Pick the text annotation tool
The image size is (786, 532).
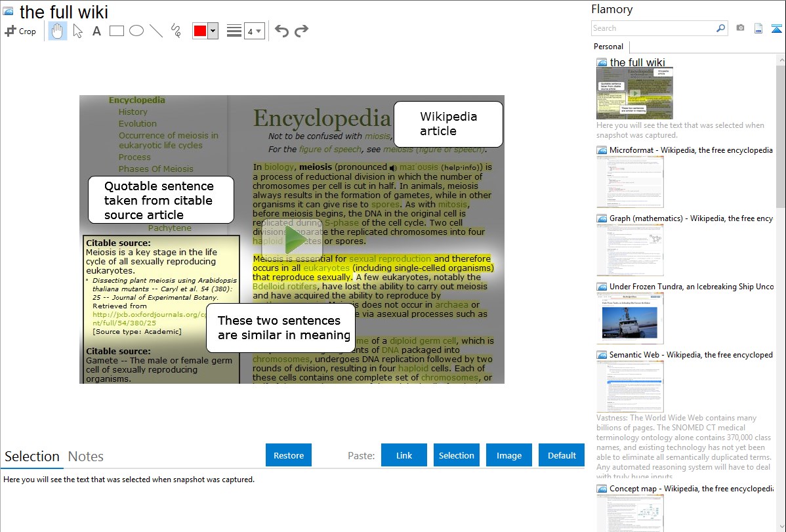[96, 31]
